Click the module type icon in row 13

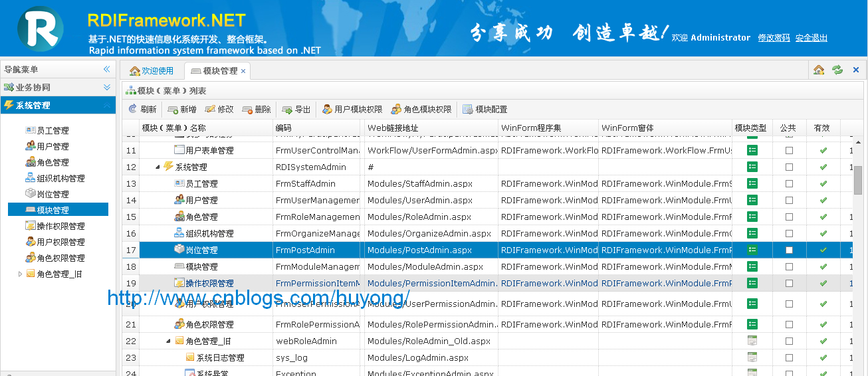click(x=752, y=184)
